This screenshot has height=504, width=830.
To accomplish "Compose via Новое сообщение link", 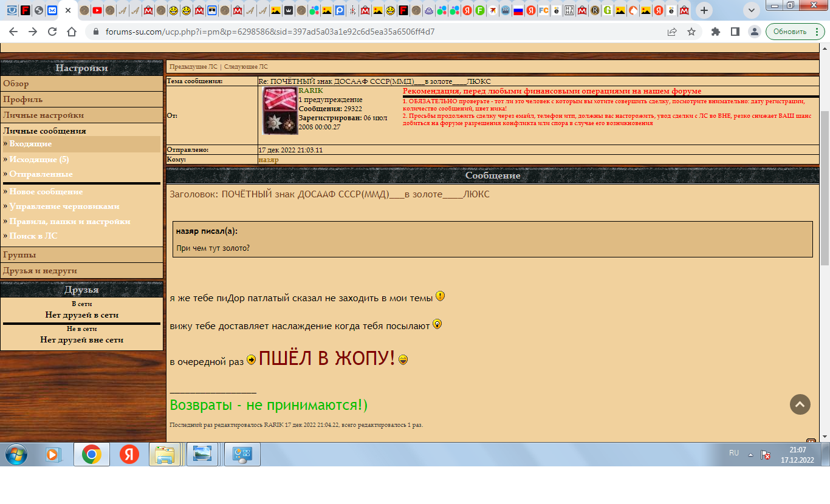I will pos(46,191).
